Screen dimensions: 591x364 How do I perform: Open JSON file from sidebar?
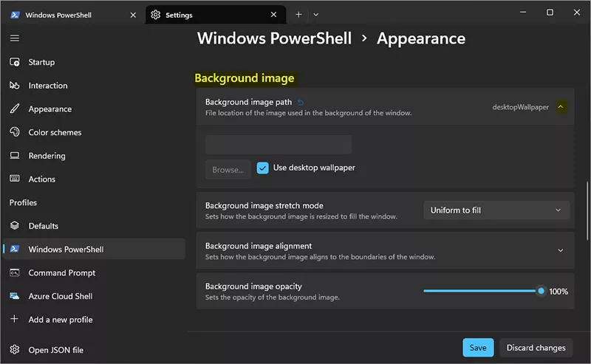coord(95,350)
